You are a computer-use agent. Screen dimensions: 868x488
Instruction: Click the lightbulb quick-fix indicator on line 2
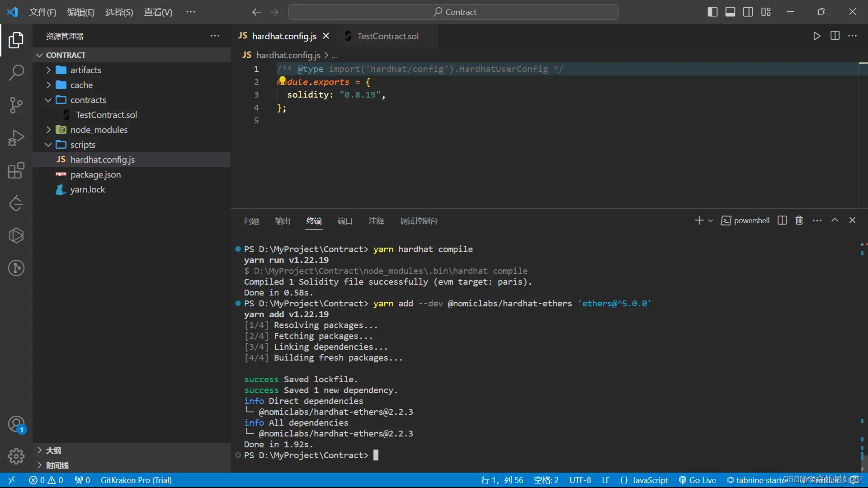pyautogui.click(x=283, y=80)
